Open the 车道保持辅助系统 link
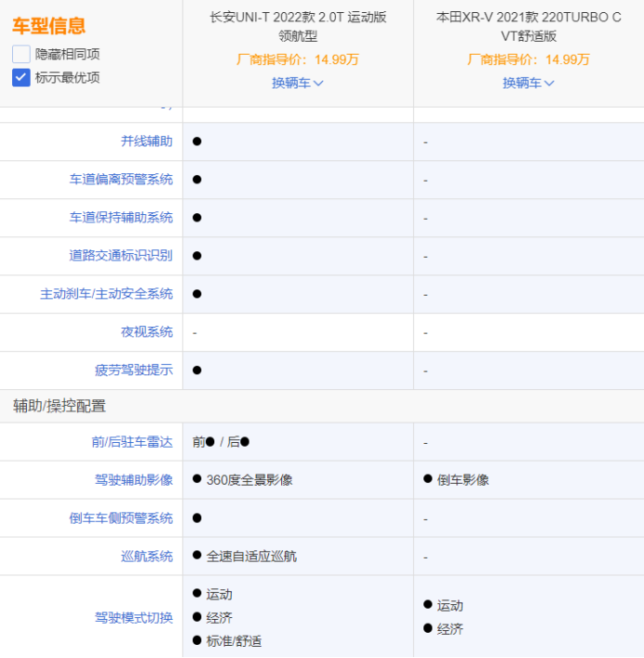Screen dimensions: 644x658 (x=121, y=218)
